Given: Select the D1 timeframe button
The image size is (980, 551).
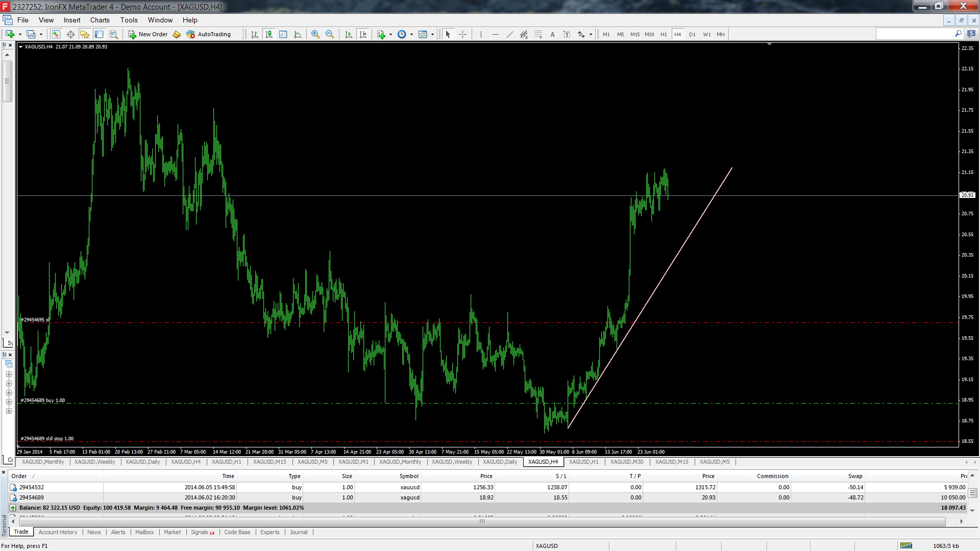Looking at the screenshot, I should pos(692,34).
